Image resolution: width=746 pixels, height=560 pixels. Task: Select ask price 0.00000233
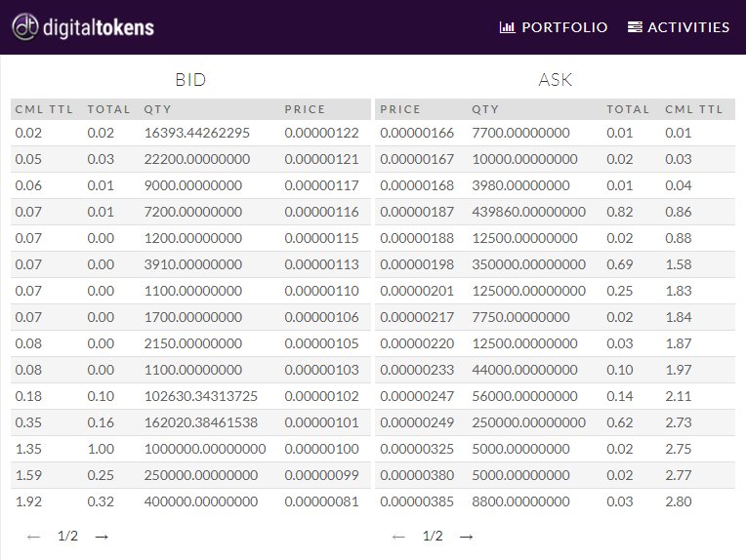pyautogui.click(x=417, y=370)
